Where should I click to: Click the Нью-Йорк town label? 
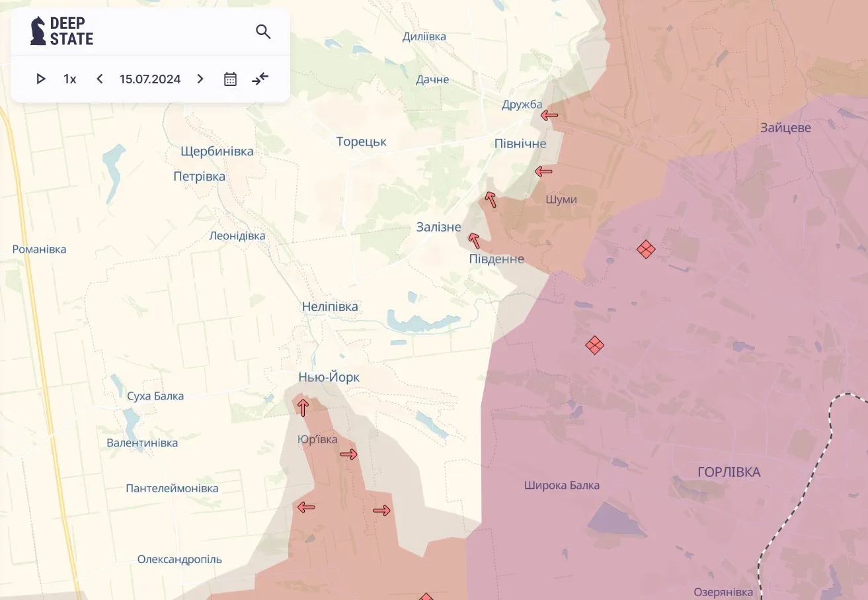coord(329,377)
